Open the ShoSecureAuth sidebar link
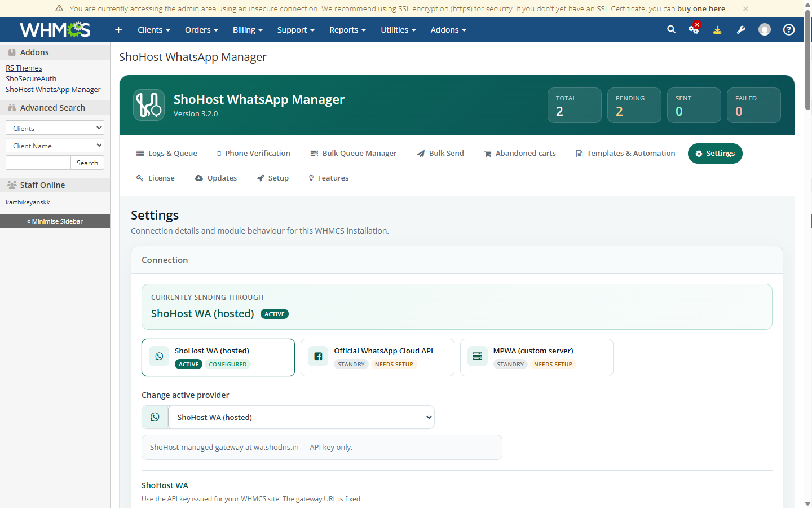 [31, 78]
